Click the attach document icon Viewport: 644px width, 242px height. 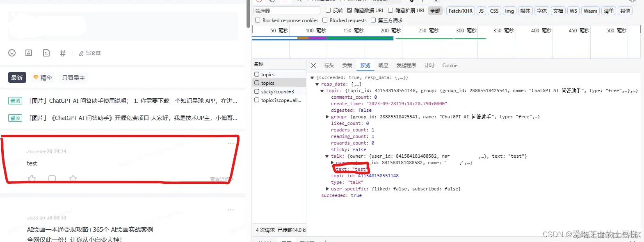pos(46,53)
